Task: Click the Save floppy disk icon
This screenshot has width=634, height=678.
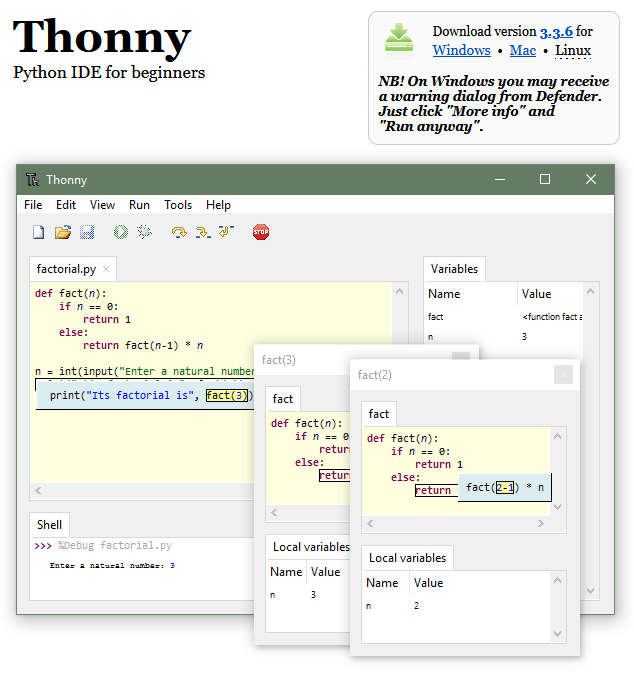Action: (87, 232)
